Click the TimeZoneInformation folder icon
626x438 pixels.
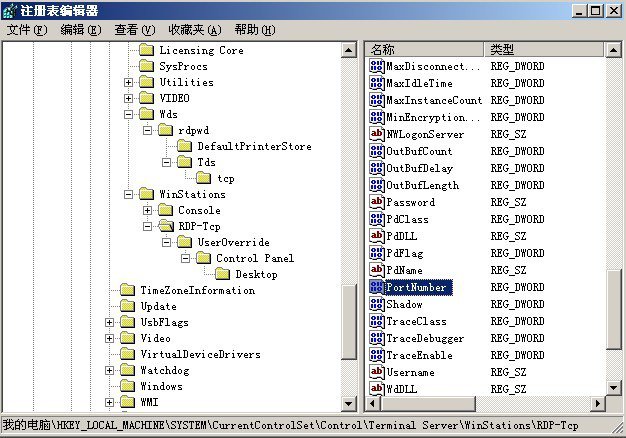pyautogui.click(x=128, y=290)
